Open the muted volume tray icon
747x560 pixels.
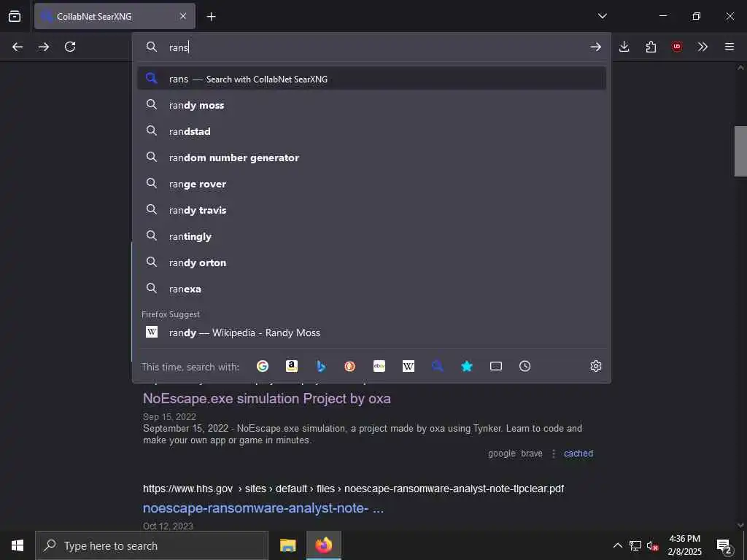click(x=653, y=545)
